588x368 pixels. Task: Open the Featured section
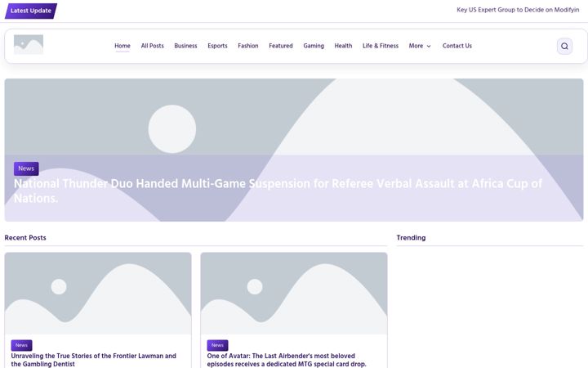tap(280, 46)
